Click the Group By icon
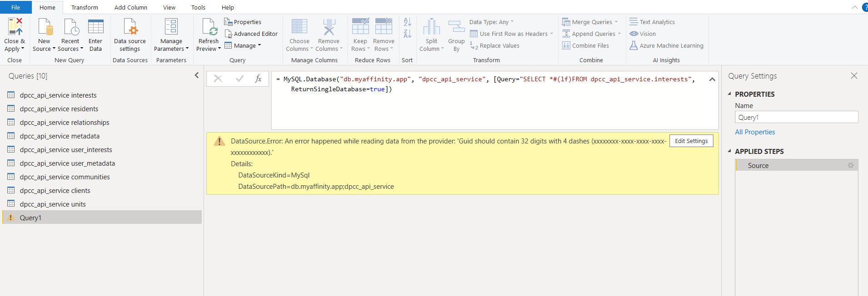Image resolution: width=868 pixels, height=296 pixels. point(456,27)
